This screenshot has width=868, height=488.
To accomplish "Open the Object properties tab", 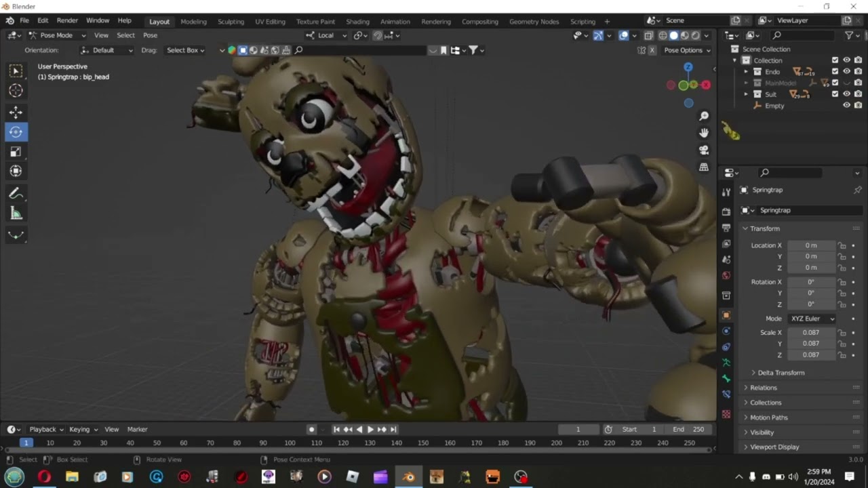I will (x=726, y=315).
